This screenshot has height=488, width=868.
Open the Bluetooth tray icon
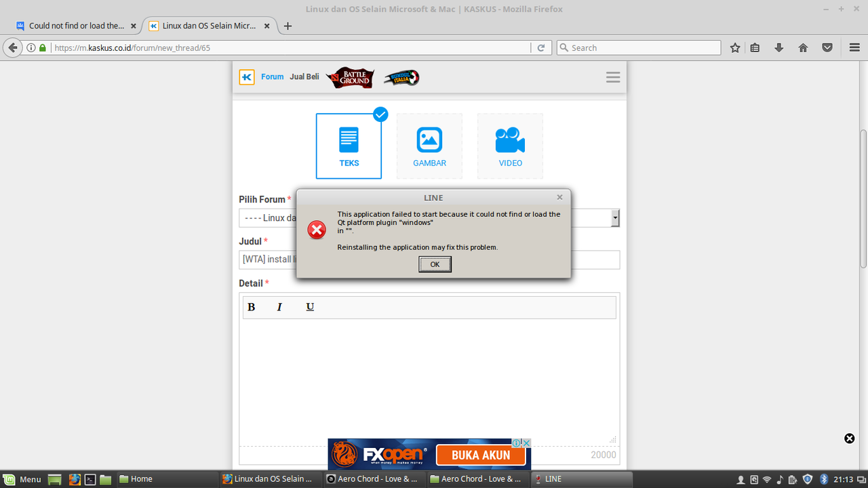(x=824, y=479)
